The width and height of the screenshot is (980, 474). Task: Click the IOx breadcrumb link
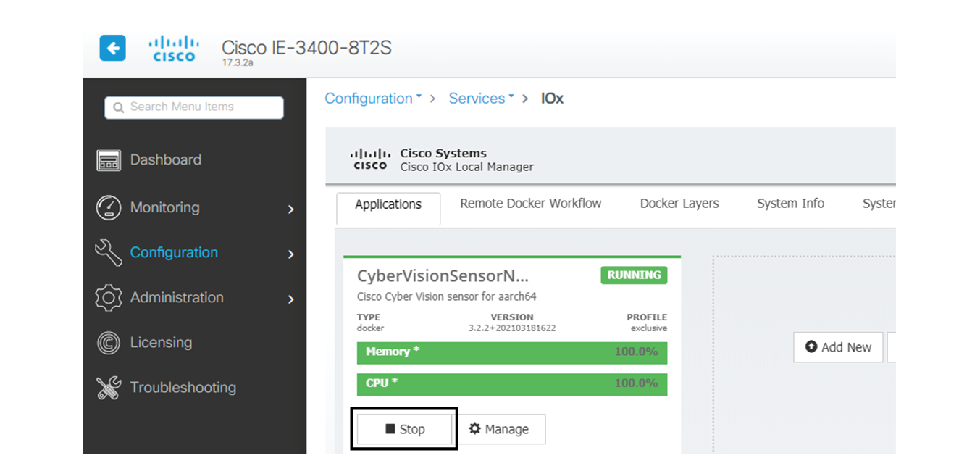pos(552,98)
